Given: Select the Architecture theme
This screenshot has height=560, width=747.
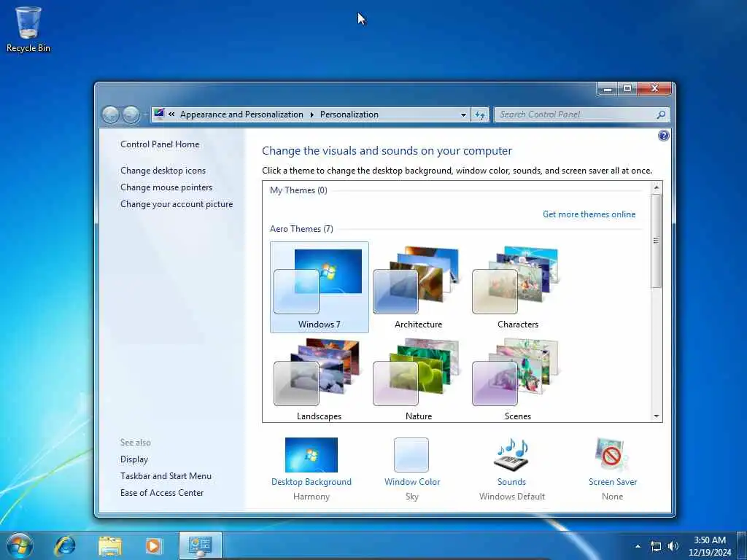Looking at the screenshot, I should pos(418,287).
